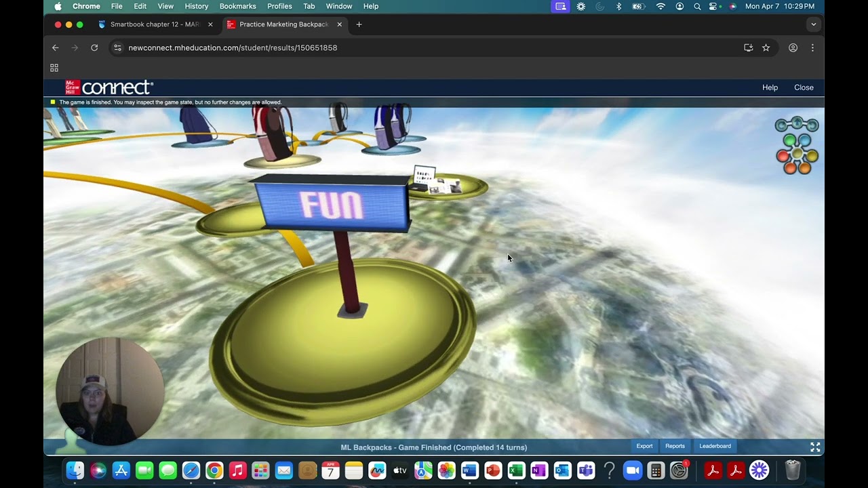The width and height of the screenshot is (868, 488).
Task: Open the Chrome apps grid icon
Action: click(x=54, y=68)
